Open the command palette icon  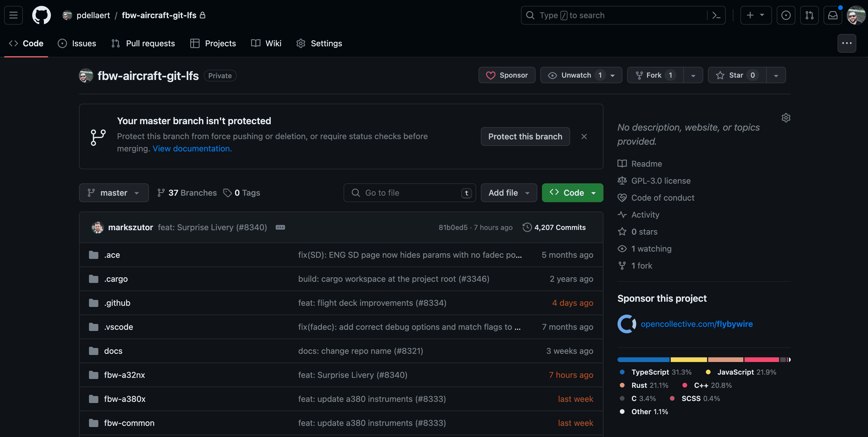716,15
